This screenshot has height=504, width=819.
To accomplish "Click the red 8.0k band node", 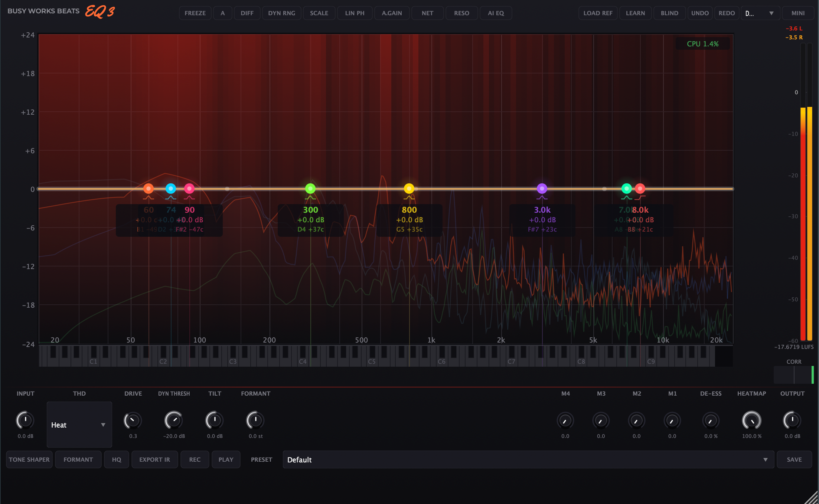I will [640, 189].
